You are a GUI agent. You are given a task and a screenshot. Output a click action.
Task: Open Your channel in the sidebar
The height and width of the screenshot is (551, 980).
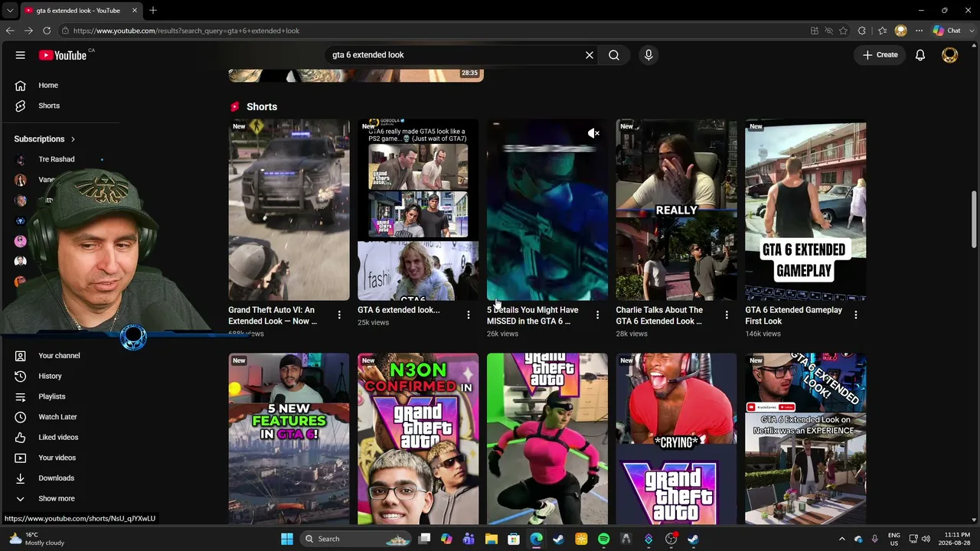tap(59, 356)
